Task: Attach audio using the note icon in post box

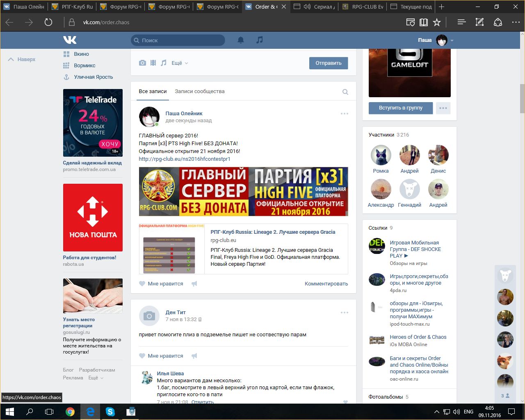Action: (164, 63)
